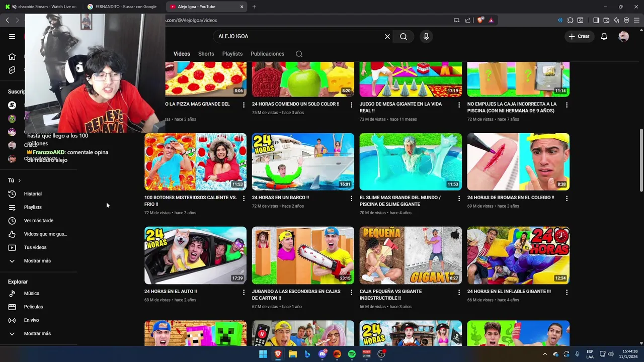Open more options for 24 HORAS EN EL AUTO
The width and height of the screenshot is (644, 362).
(x=244, y=292)
